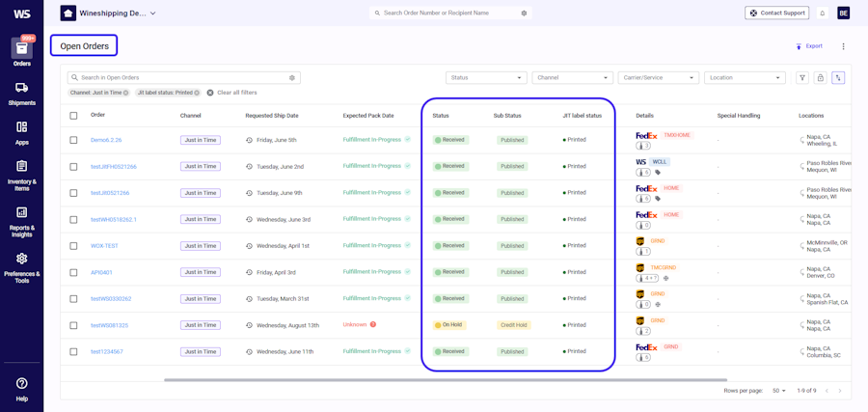Screen dimensions: 868x412
Task: Expand the Status filter dropdown
Action: point(486,77)
